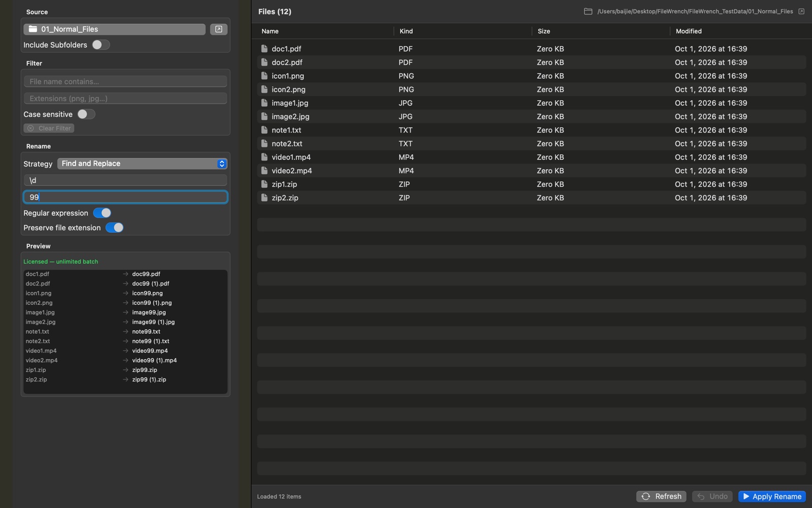Open source folder chooser button icon

tap(219, 29)
